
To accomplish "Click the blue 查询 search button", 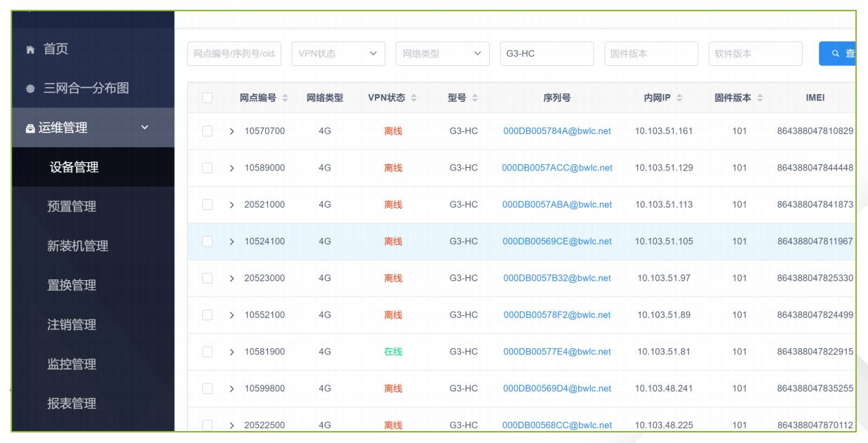I will tap(838, 53).
